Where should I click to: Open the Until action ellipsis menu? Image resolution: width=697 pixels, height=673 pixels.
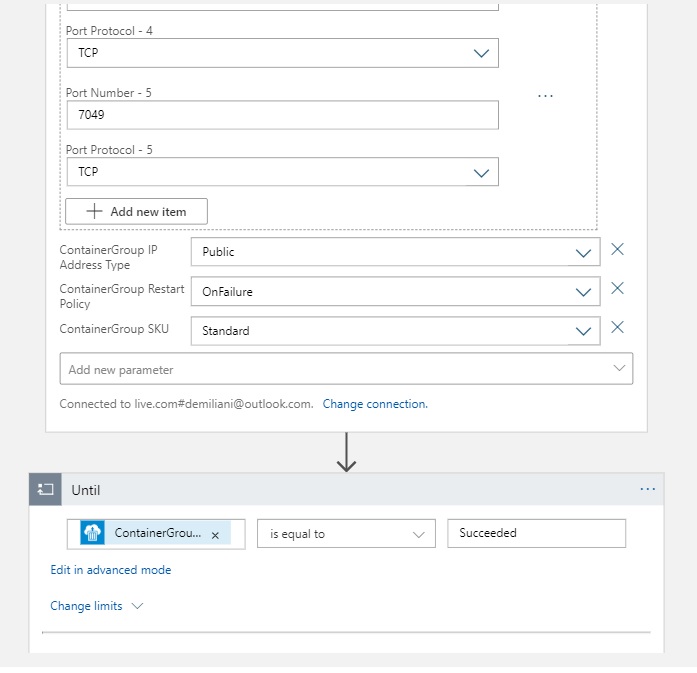tap(648, 489)
